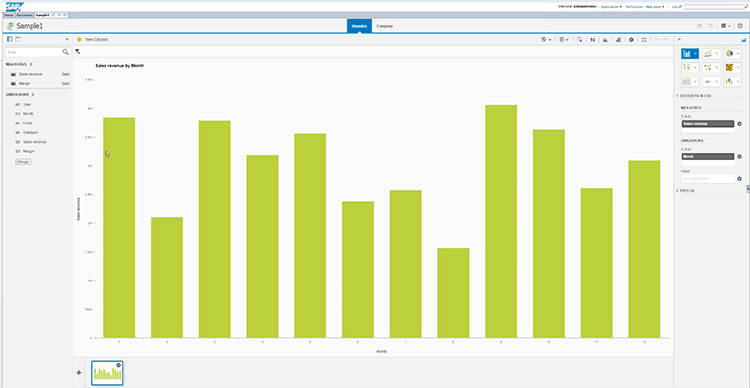
Task: Click the Find search field
Action: click(33, 52)
